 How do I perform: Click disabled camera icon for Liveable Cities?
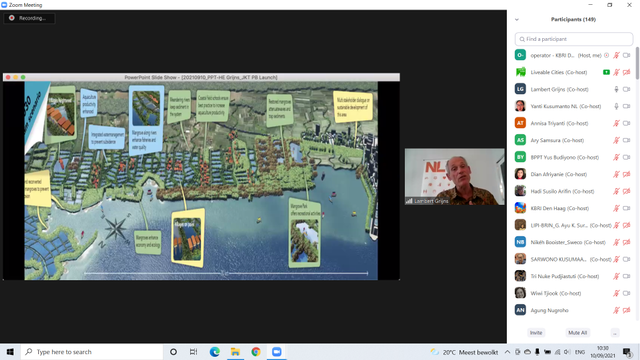tap(627, 72)
